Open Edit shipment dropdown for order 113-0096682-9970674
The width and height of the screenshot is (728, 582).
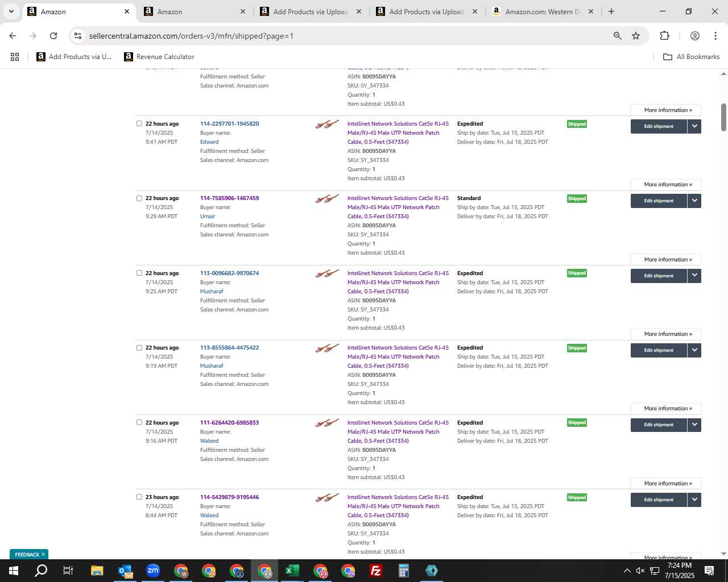pyautogui.click(x=694, y=276)
